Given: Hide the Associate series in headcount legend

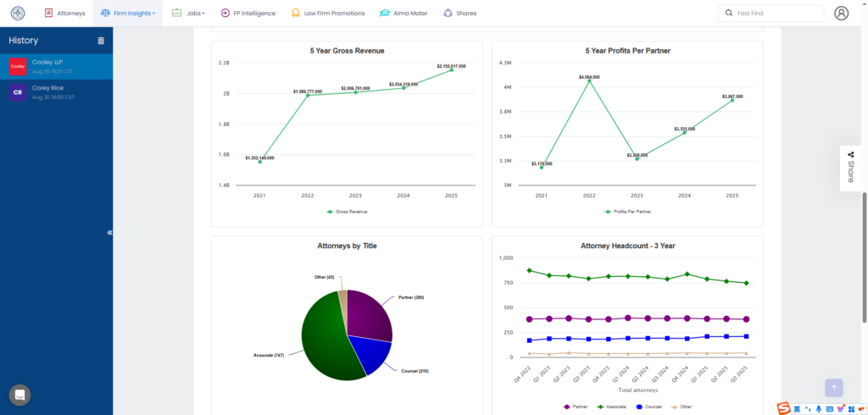Looking at the screenshot, I should [612, 407].
